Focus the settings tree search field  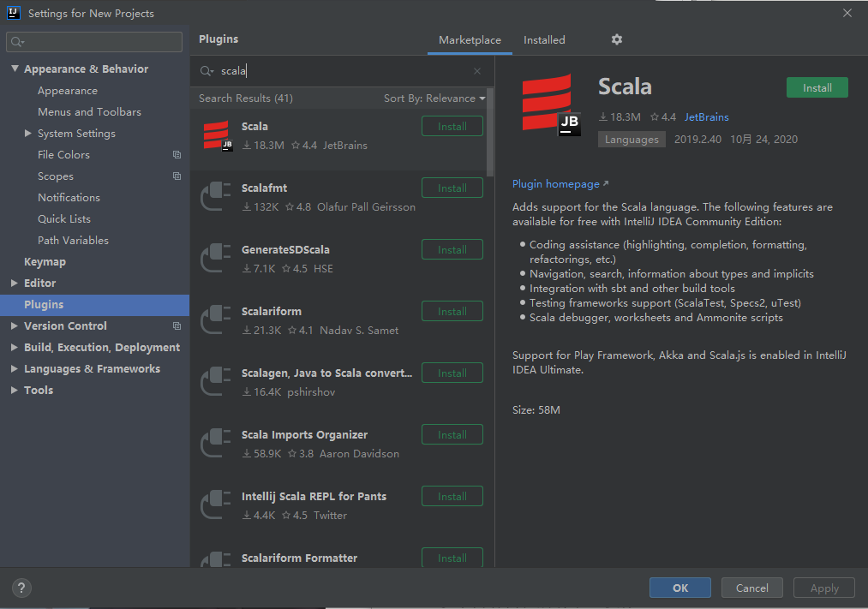94,42
